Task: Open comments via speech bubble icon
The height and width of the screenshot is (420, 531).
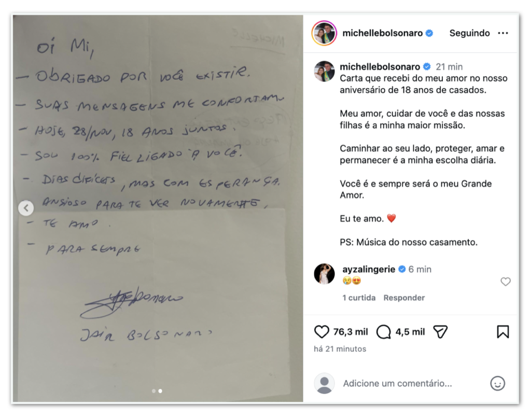Action: tap(383, 332)
